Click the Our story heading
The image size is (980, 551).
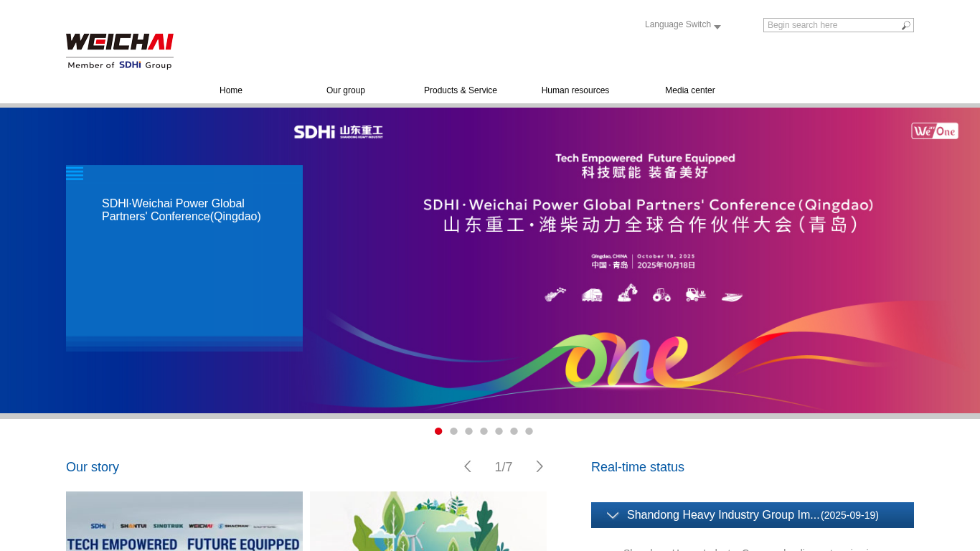click(x=93, y=467)
